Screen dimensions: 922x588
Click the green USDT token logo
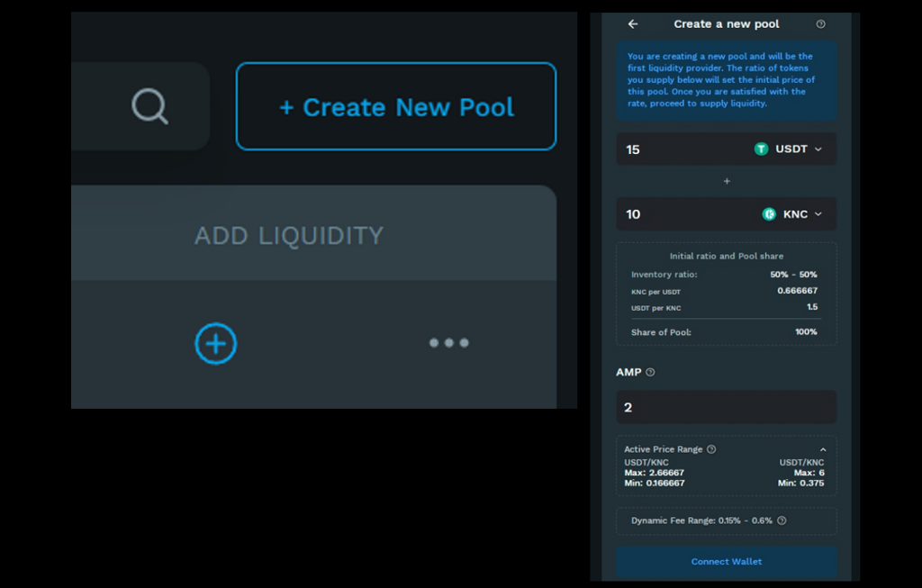click(x=761, y=149)
